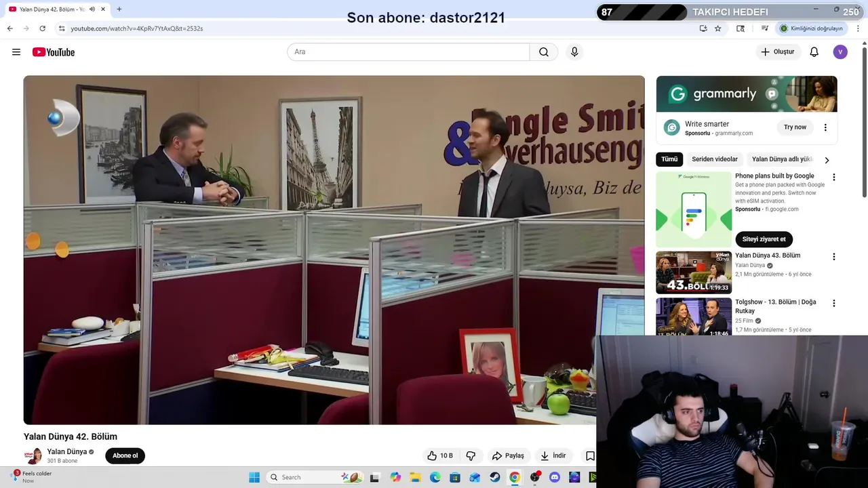Open Feels colder weather widget
The image size is (868, 488).
tap(33, 477)
